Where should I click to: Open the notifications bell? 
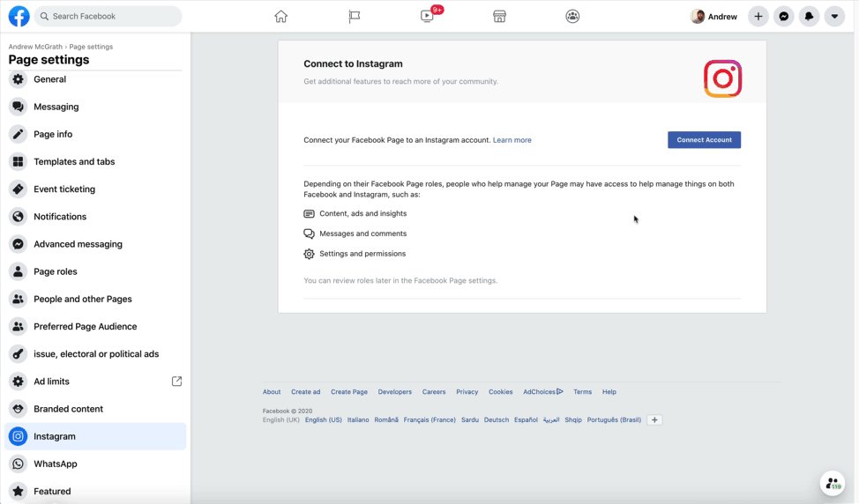[x=809, y=16]
